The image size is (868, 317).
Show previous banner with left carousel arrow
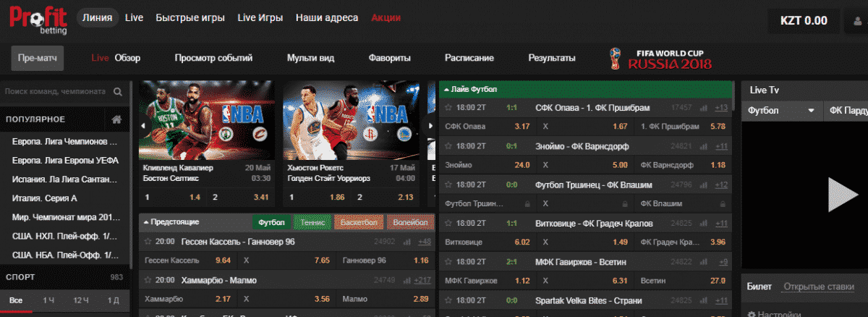click(142, 125)
